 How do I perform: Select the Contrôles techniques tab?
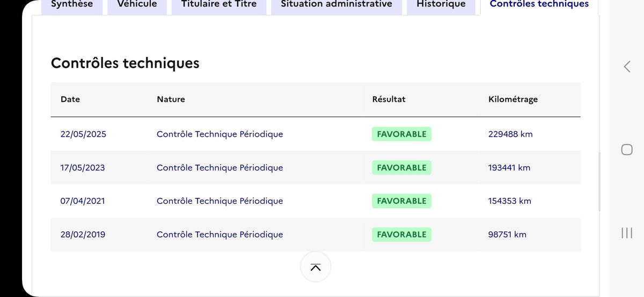[x=539, y=5]
